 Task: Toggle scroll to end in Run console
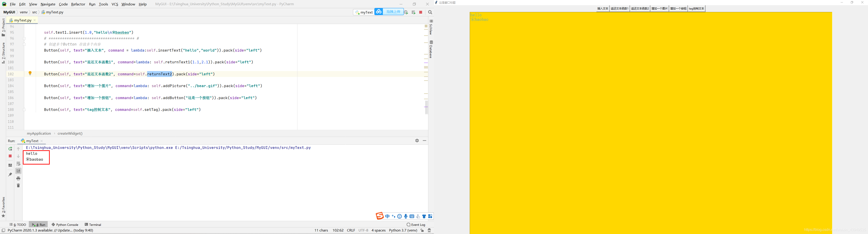19,171
